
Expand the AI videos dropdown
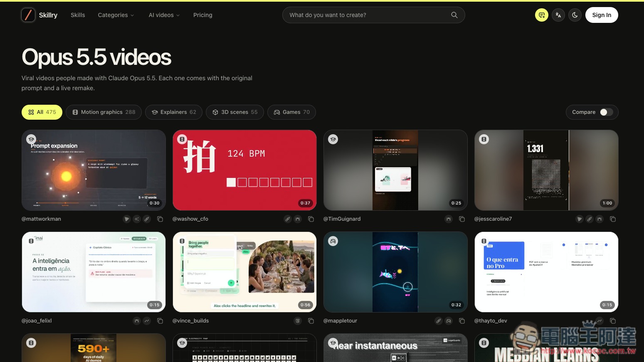coord(164,15)
